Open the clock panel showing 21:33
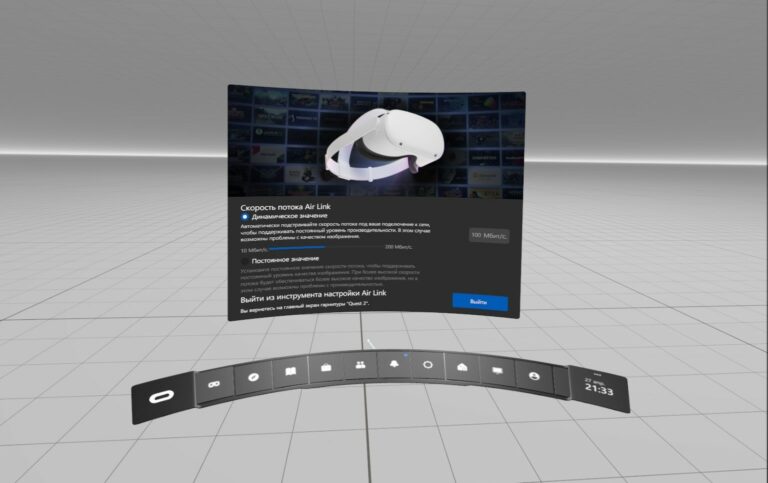Image resolution: width=768 pixels, height=483 pixels. (x=599, y=388)
